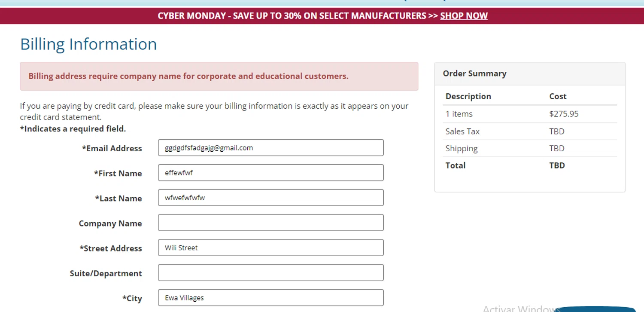Click the red company name error message
The height and width of the screenshot is (312, 644).
pyautogui.click(x=188, y=76)
